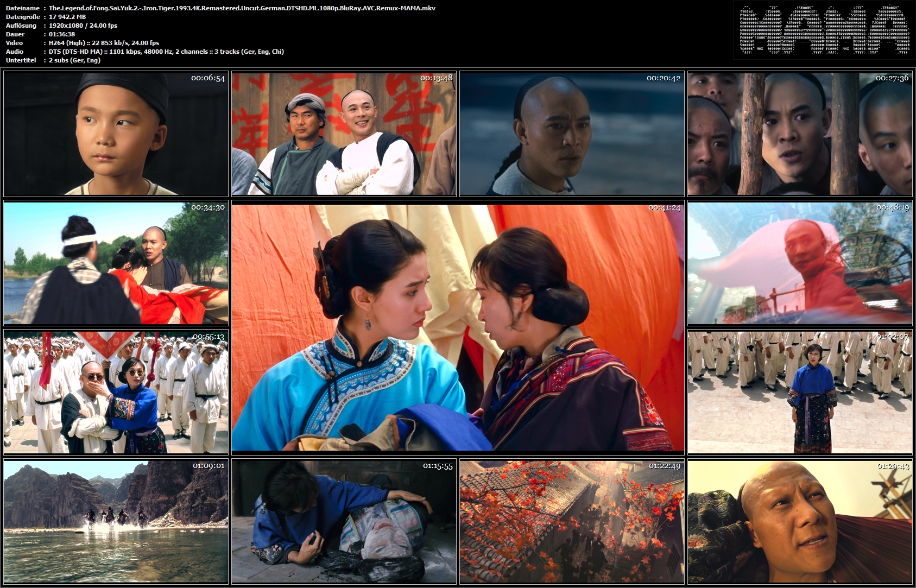916x588 pixels.
Task: Click the thumbnail marked 00:20:42
Action: point(572,134)
